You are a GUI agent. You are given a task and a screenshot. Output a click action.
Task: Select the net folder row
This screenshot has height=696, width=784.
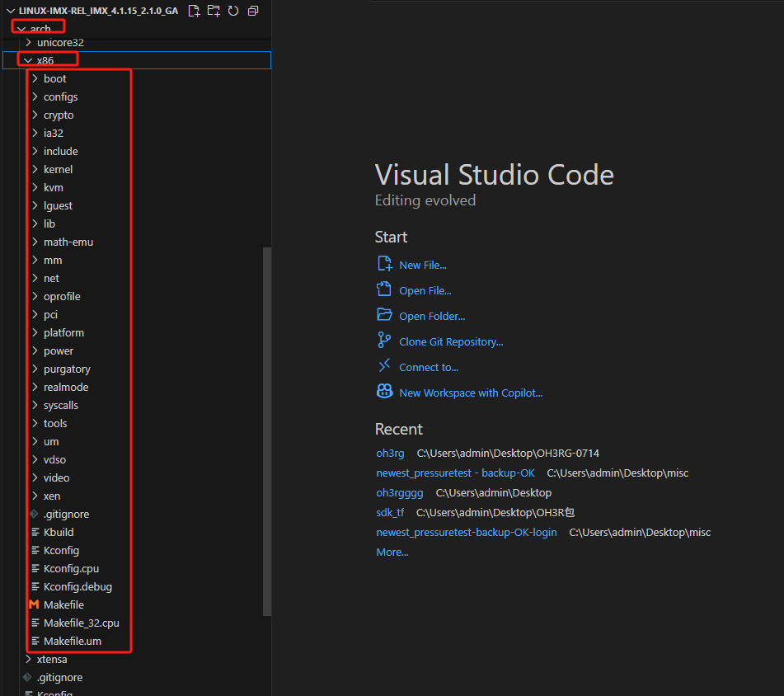pyautogui.click(x=137, y=278)
